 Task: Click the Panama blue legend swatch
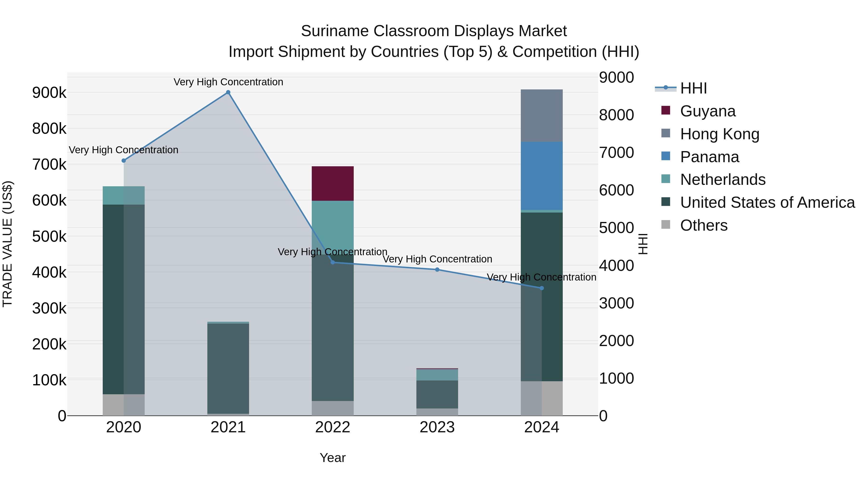click(665, 156)
